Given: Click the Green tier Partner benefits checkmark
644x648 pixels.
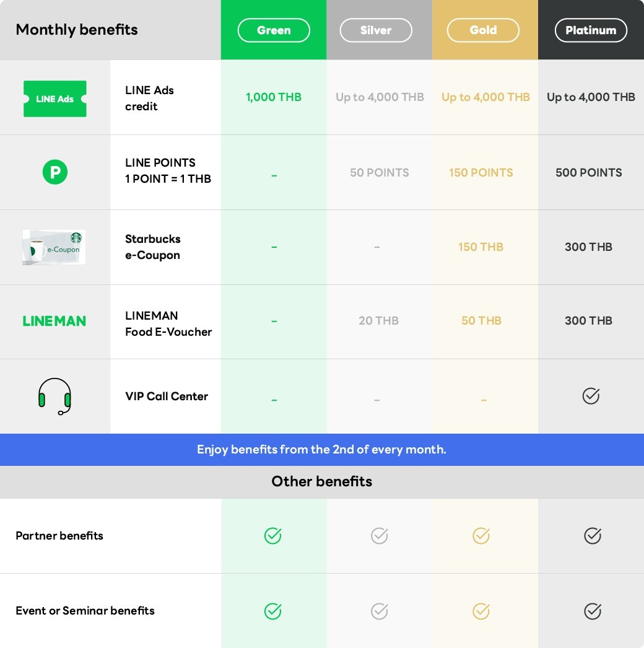Looking at the screenshot, I should [273, 536].
